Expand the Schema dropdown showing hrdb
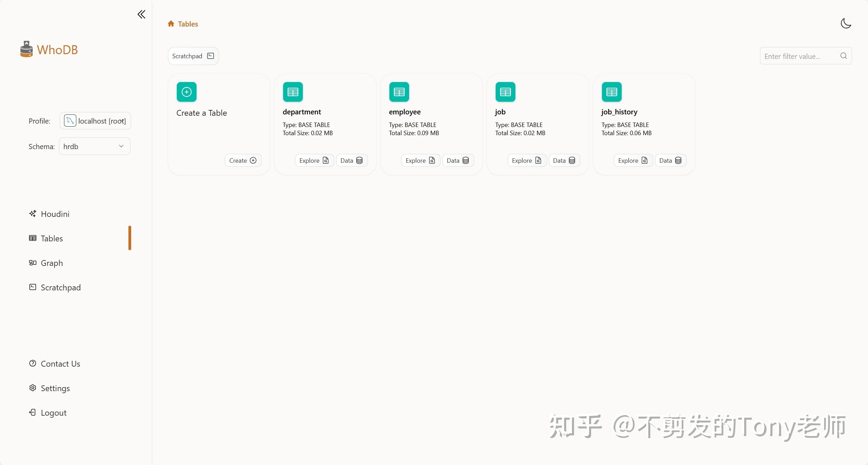The height and width of the screenshot is (465, 868). pos(95,146)
